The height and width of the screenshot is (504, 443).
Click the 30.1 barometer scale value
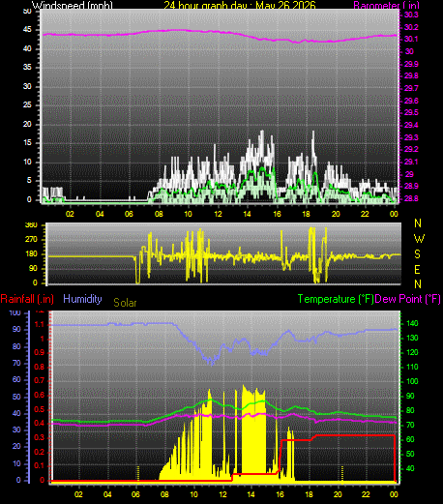(411, 40)
